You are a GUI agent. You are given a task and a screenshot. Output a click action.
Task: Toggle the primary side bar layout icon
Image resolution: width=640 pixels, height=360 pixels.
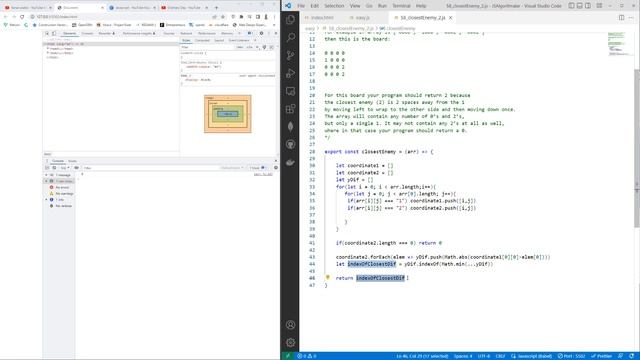[571, 6]
